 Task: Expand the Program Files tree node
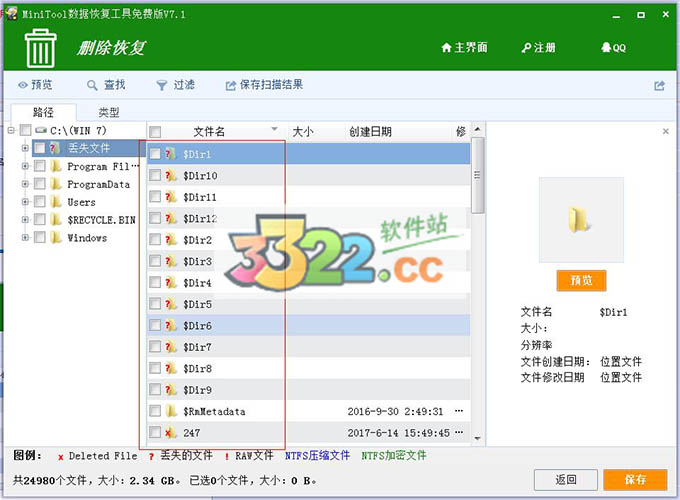pos(25,166)
